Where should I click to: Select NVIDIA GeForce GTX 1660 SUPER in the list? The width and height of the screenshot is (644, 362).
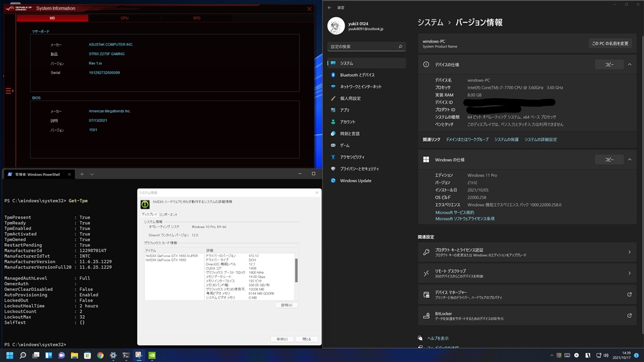point(172,256)
